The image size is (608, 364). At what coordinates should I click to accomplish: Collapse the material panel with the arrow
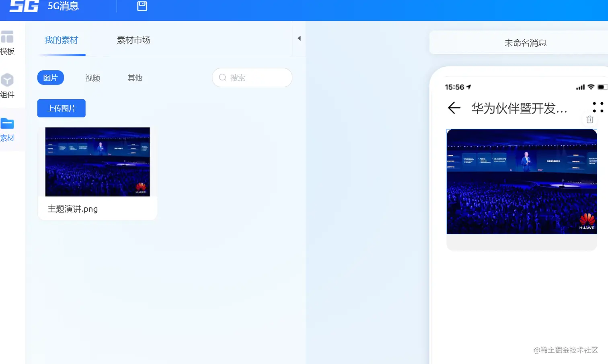(x=299, y=38)
